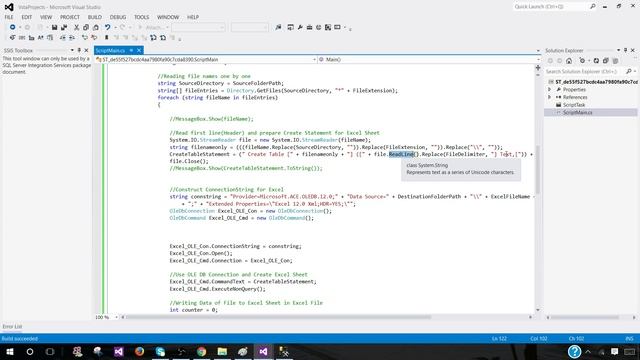This screenshot has height=360, width=640.
Task: Toggle pin on ScriptMain.cs tab
Action: click(x=131, y=50)
